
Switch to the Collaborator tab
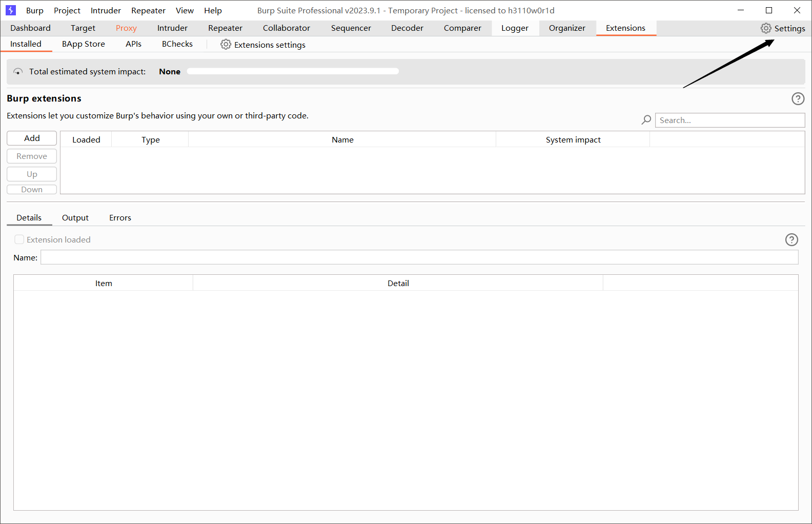click(287, 28)
